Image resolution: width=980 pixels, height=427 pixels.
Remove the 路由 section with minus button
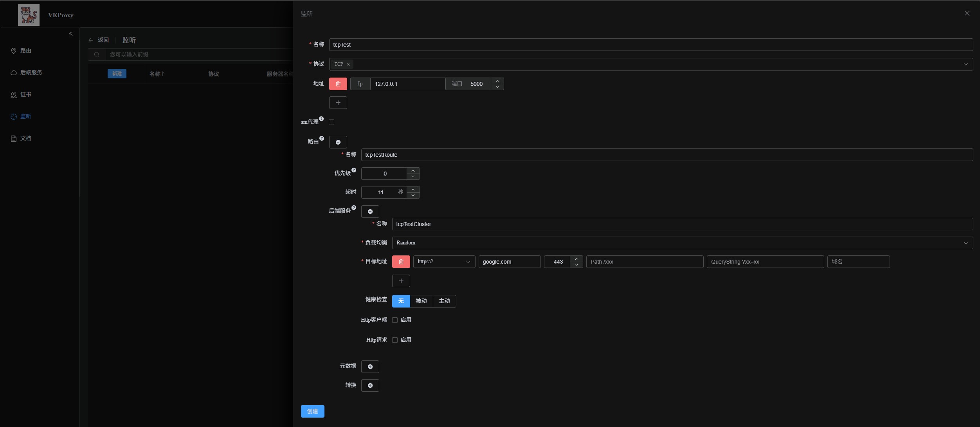coord(338,142)
